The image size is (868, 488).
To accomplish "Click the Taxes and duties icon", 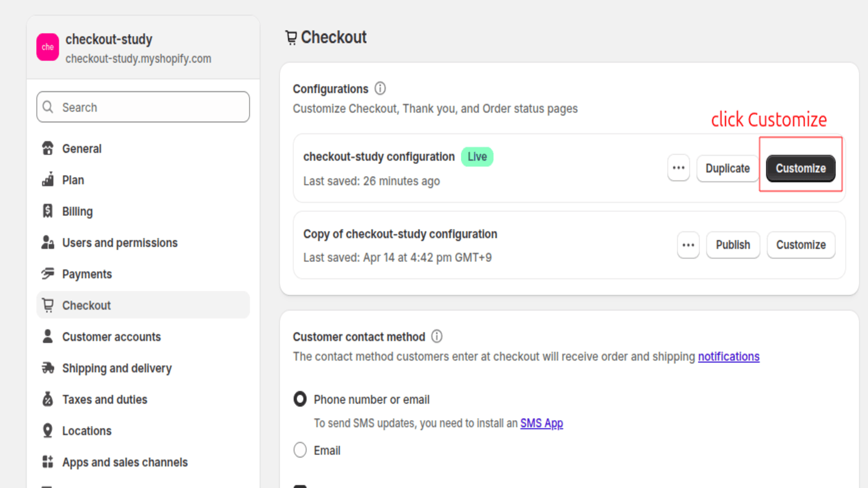I will click(x=48, y=399).
